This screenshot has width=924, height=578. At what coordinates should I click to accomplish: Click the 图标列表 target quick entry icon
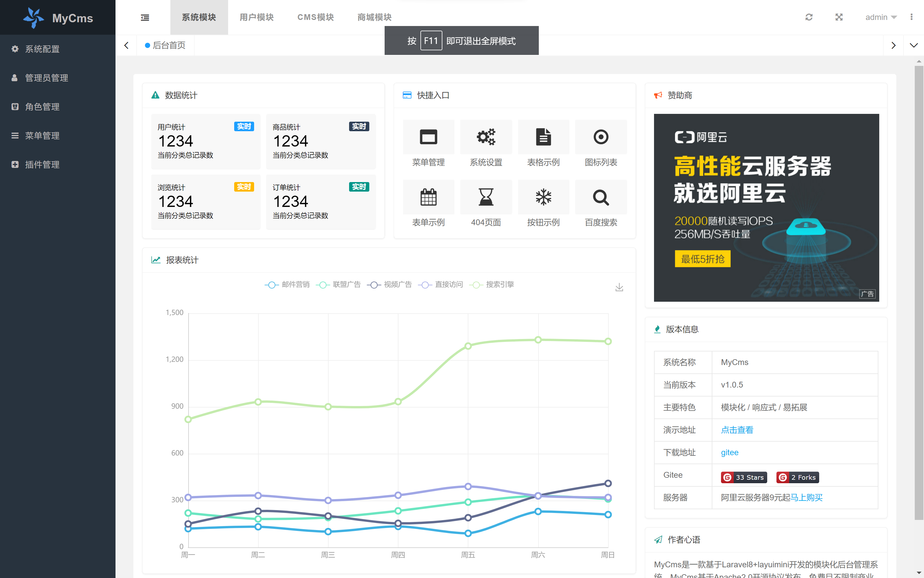pyautogui.click(x=601, y=137)
